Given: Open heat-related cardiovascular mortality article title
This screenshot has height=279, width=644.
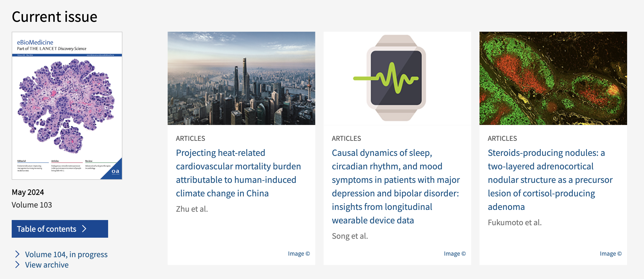Looking at the screenshot, I should click(238, 173).
